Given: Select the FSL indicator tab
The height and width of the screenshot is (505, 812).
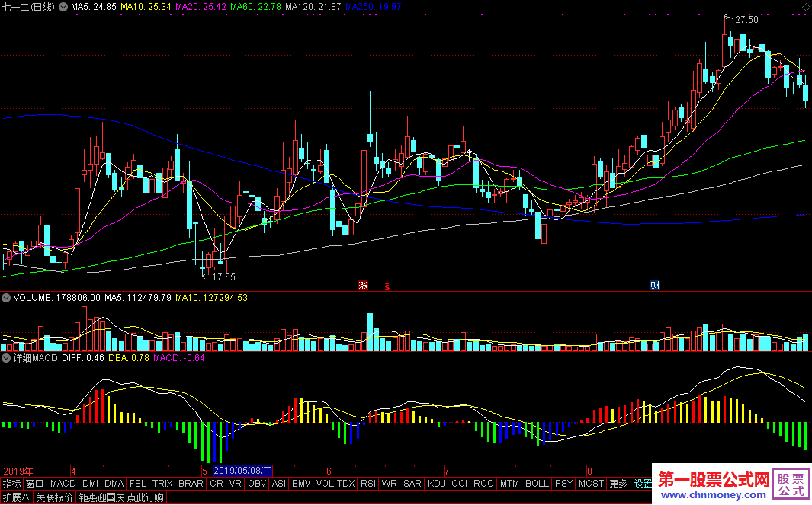Looking at the screenshot, I should coord(138,484).
